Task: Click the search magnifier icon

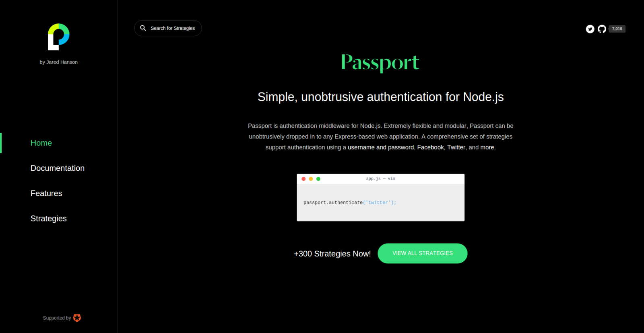Action: [x=143, y=28]
